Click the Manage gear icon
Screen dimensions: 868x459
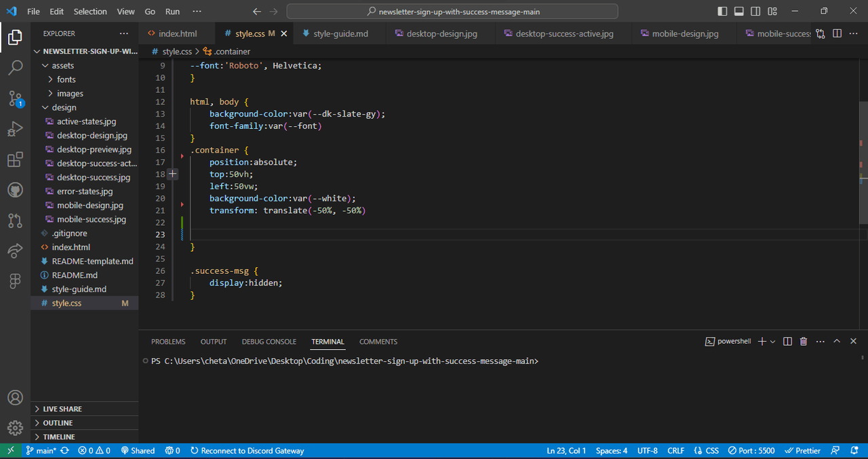pyautogui.click(x=15, y=428)
